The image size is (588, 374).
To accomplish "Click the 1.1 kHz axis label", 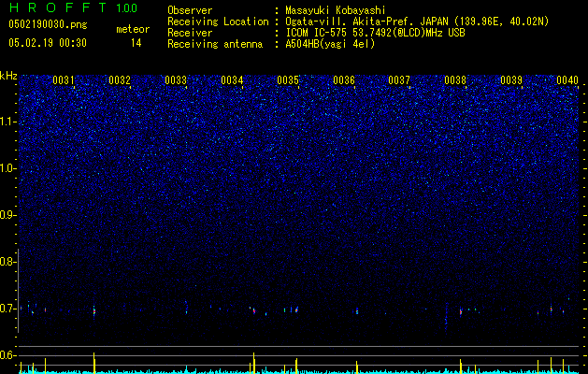I will (8, 122).
